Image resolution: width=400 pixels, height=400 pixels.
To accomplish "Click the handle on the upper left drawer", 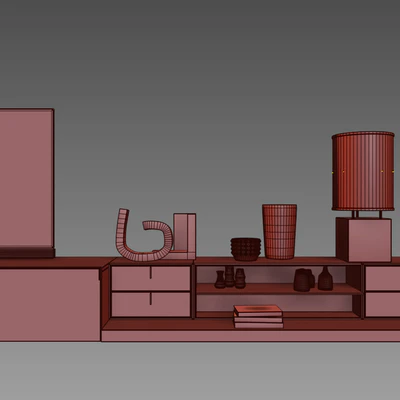I will tap(151, 273).
